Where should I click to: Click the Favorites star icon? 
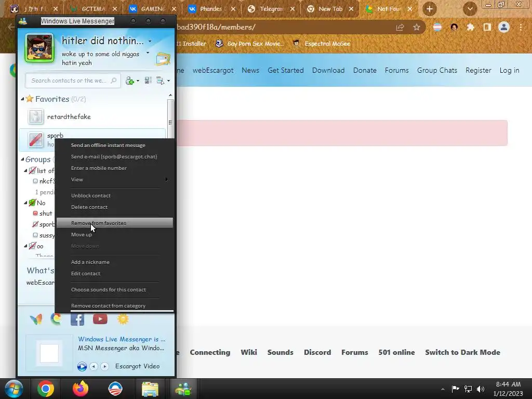coord(30,99)
